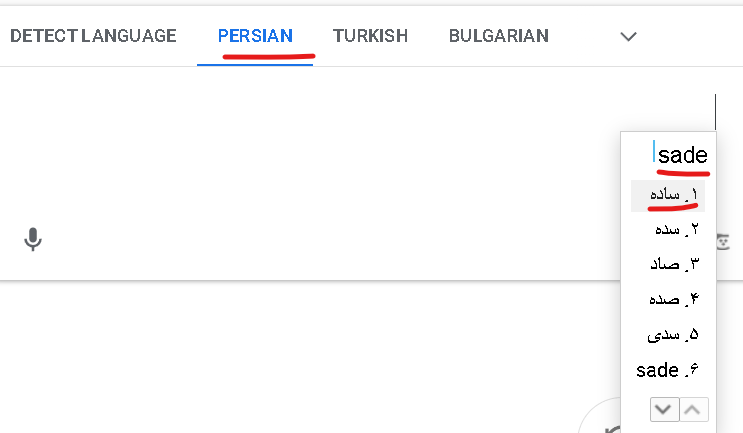Select suggestion 6, the Latin text sade

tap(668, 370)
